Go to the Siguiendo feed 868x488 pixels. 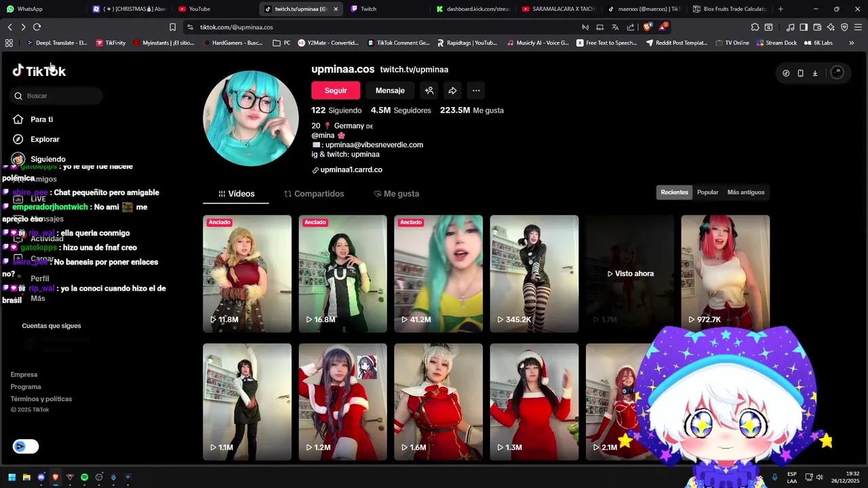pos(39,159)
